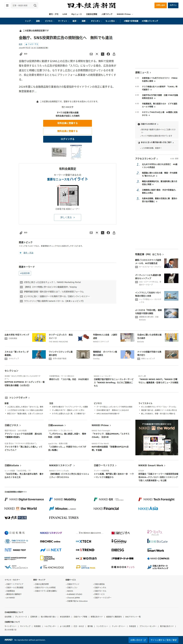The height and width of the screenshot is (644, 183).
Task: Click the bottom share/export icon
Action: tap(114, 233)
